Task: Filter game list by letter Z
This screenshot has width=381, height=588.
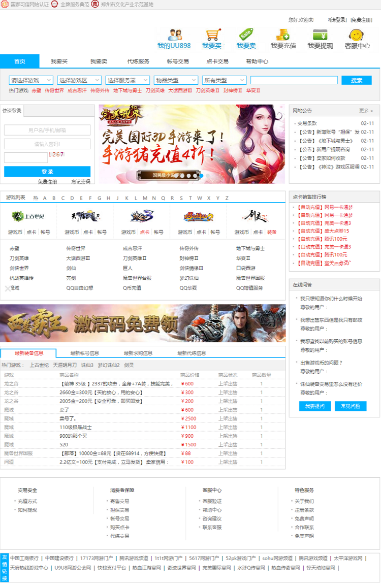Action: click(227, 198)
